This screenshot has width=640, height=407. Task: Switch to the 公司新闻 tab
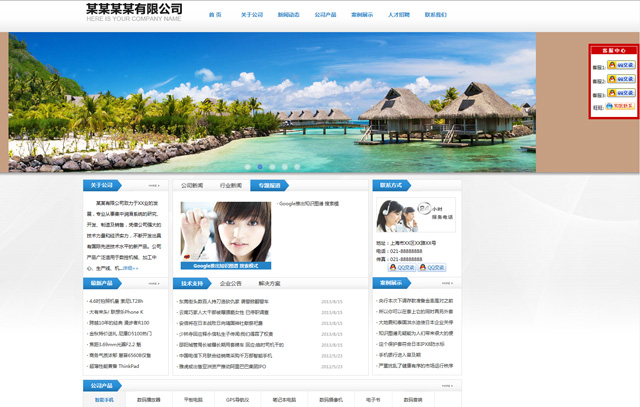[x=192, y=185]
